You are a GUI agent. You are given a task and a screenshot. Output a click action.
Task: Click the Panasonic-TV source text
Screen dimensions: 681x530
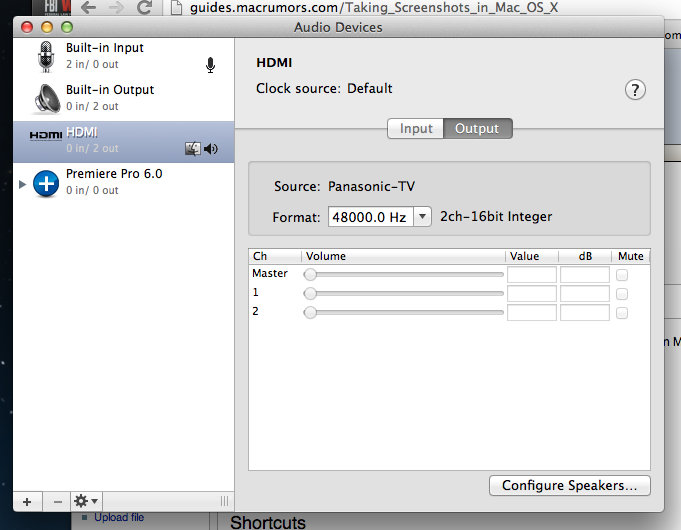coord(371,186)
